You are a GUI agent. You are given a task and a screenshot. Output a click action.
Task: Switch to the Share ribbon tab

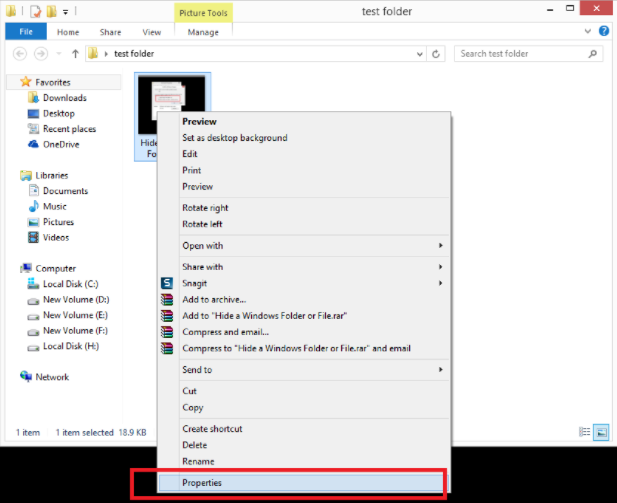pos(111,32)
